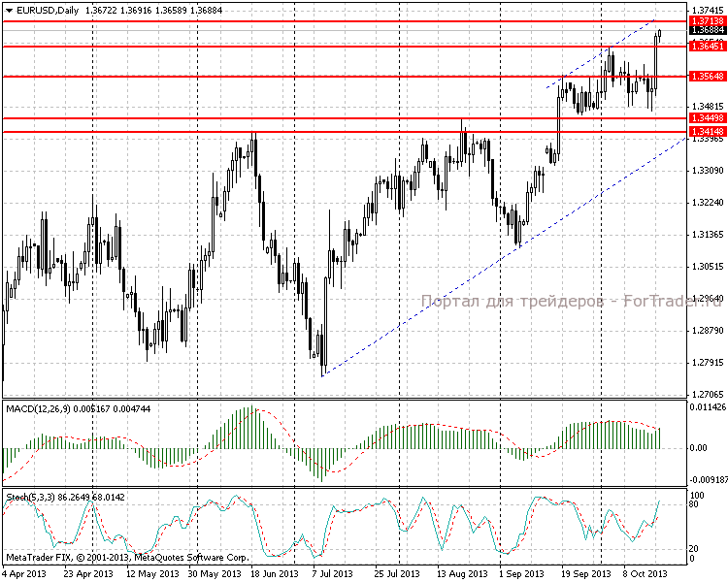Click the 0.011426 MACD scale value

[708, 407]
